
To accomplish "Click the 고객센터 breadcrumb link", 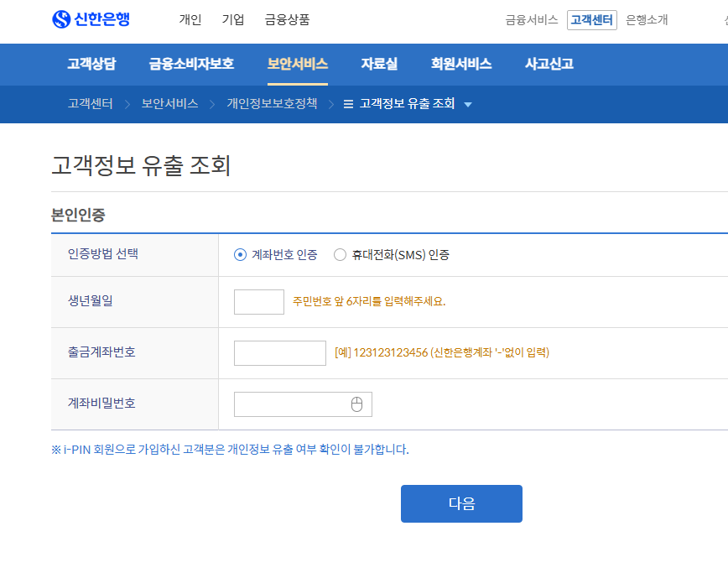I will [91, 103].
